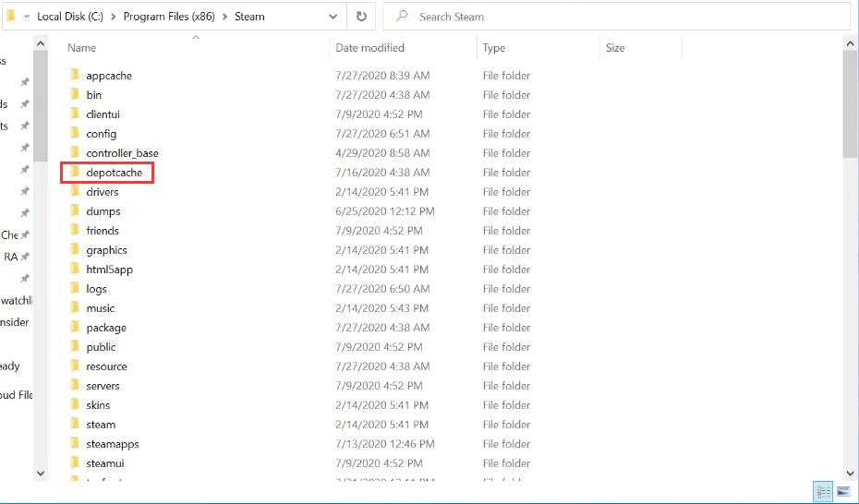Select the graphics folder icon
Viewport: 859px width, 504px height.
point(75,249)
